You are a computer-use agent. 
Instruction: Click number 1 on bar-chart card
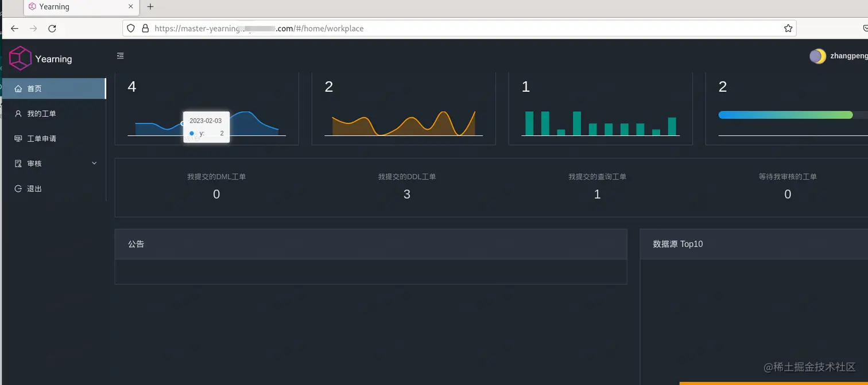526,87
